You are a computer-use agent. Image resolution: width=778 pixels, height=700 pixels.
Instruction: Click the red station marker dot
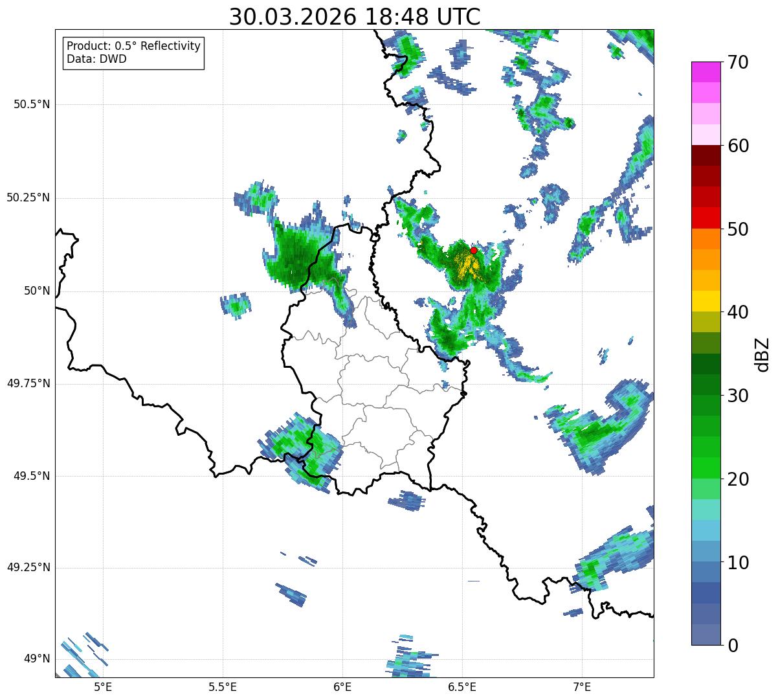[x=474, y=250]
